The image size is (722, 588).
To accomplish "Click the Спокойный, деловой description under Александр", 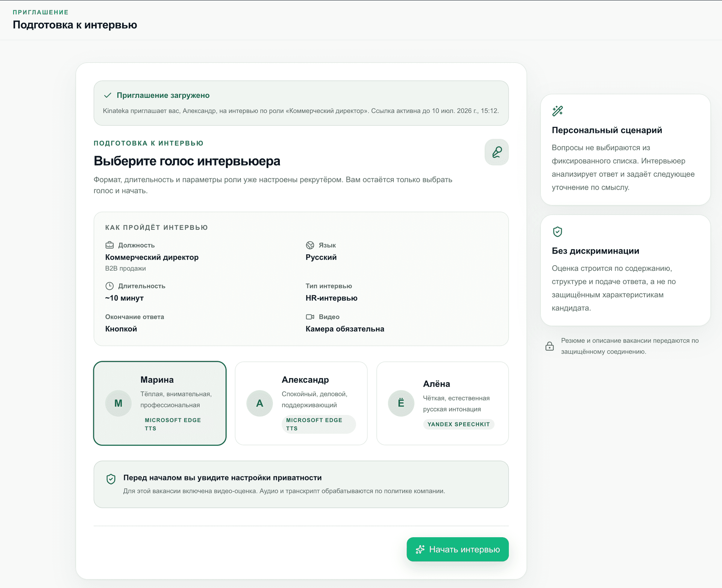I will pos(314,400).
